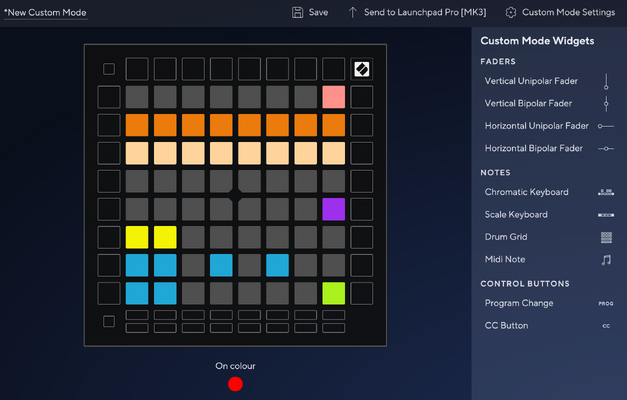Click the Save floppy disk icon
Image resolution: width=627 pixels, height=400 pixels.
coord(297,12)
